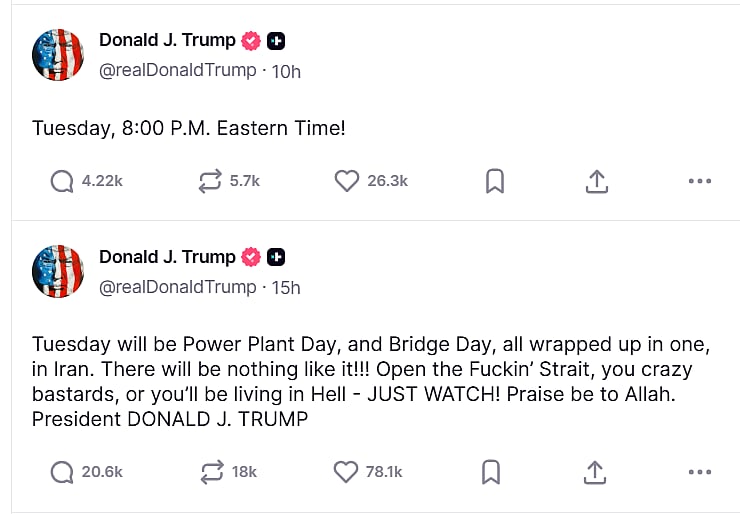Click the verified badge on first post
The height and width of the screenshot is (514, 740).
click(251, 41)
